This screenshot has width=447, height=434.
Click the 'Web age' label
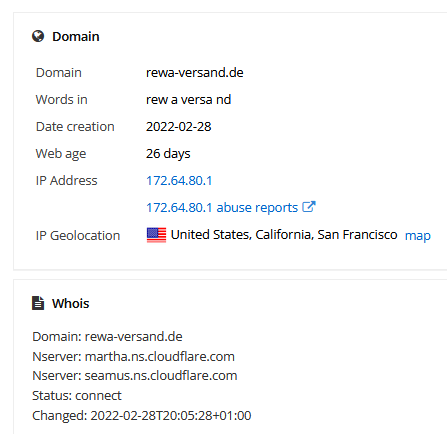pyautogui.click(x=61, y=154)
